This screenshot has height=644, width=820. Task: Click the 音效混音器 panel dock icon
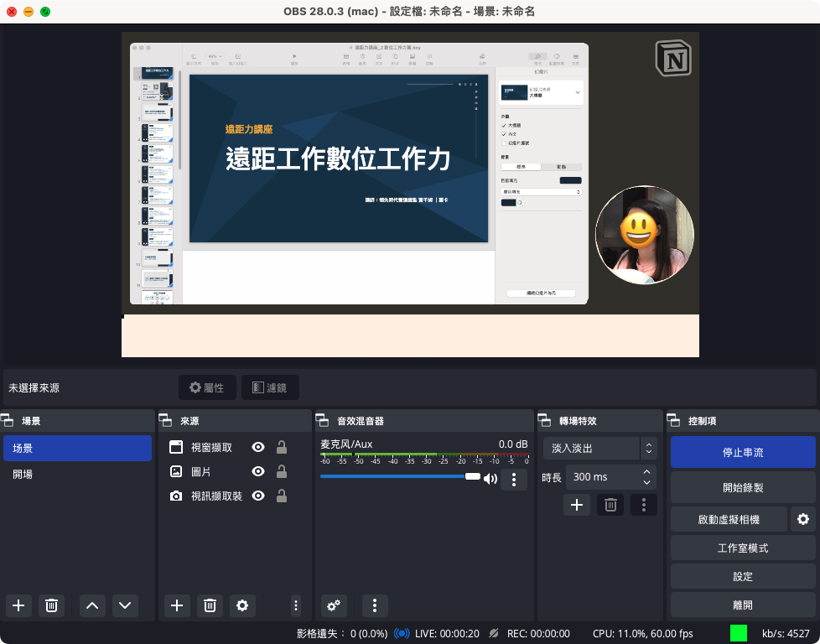click(322, 421)
